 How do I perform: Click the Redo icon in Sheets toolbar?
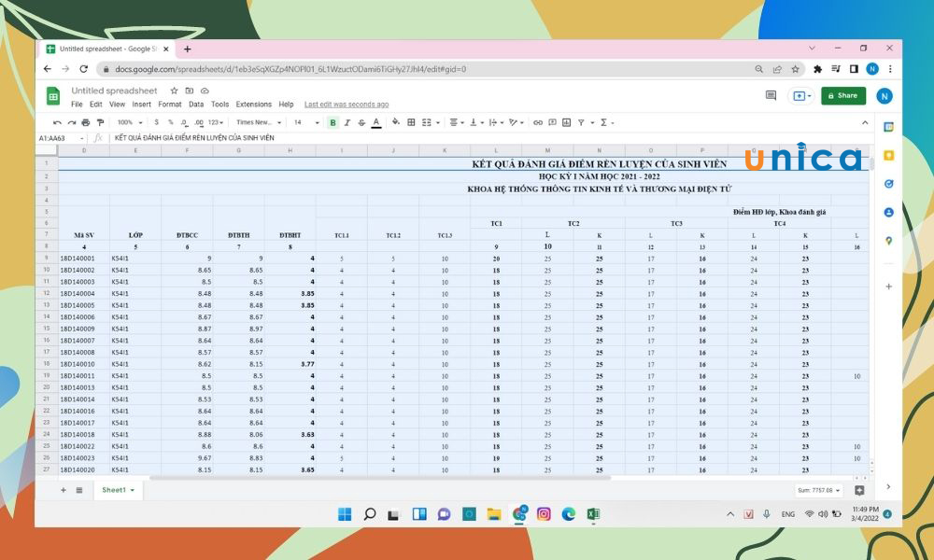[72, 122]
